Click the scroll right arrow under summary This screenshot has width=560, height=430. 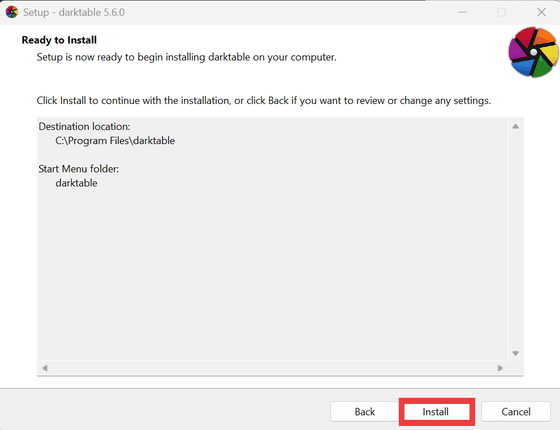500,368
